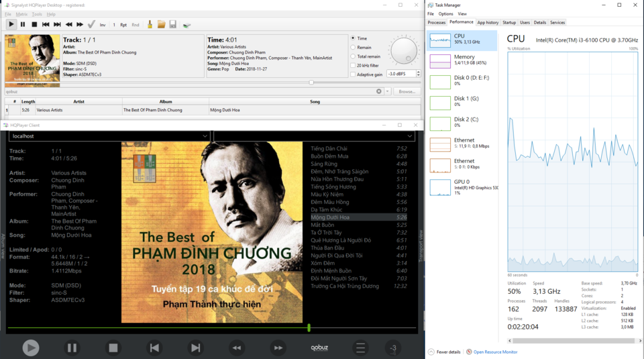Click the Browse... button
644x359 pixels.
(407, 92)
